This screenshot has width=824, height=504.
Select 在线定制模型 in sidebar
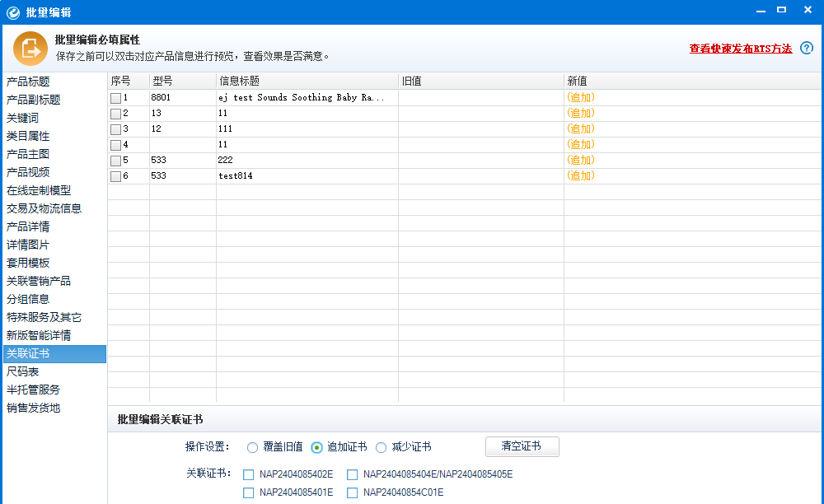39,190
